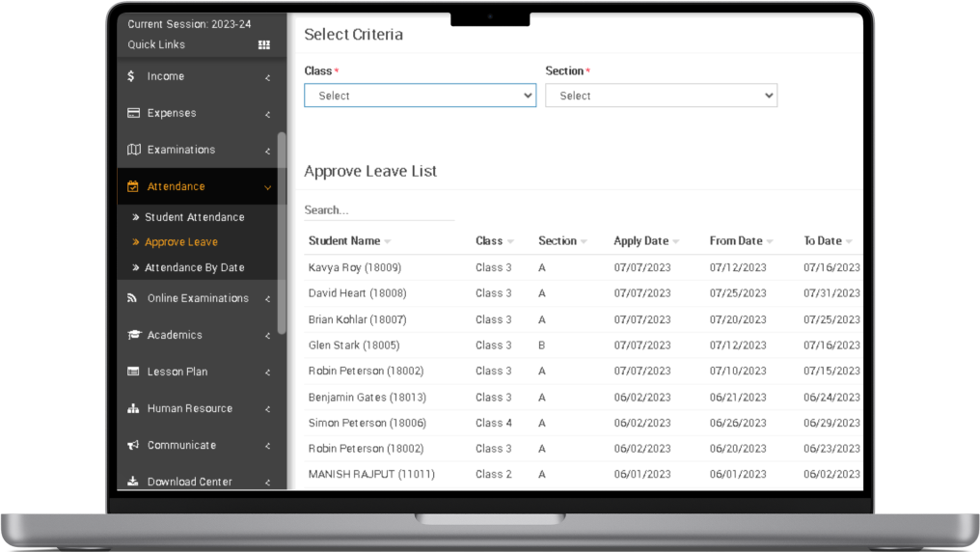Open the Class select dropdown
This screenshot has width=980, height=552.
coord(420,96)
